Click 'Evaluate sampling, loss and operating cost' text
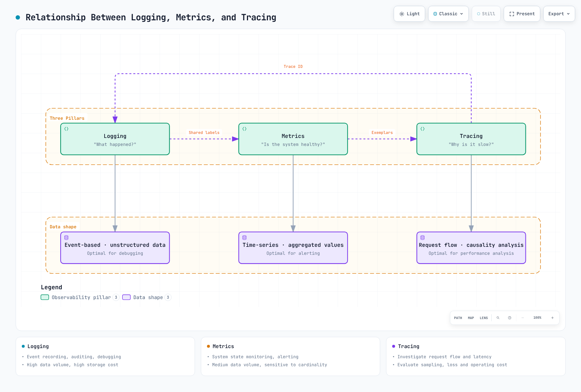Screen dimensions: 581x392 point(452,365)
